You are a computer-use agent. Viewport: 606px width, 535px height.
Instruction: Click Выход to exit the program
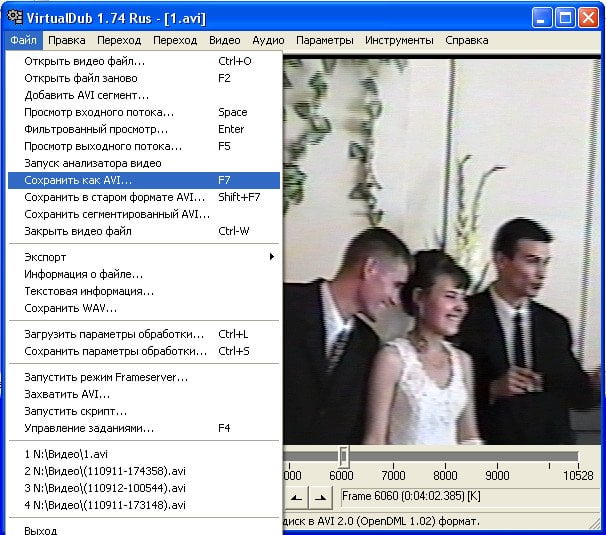(x=40, y=531)
